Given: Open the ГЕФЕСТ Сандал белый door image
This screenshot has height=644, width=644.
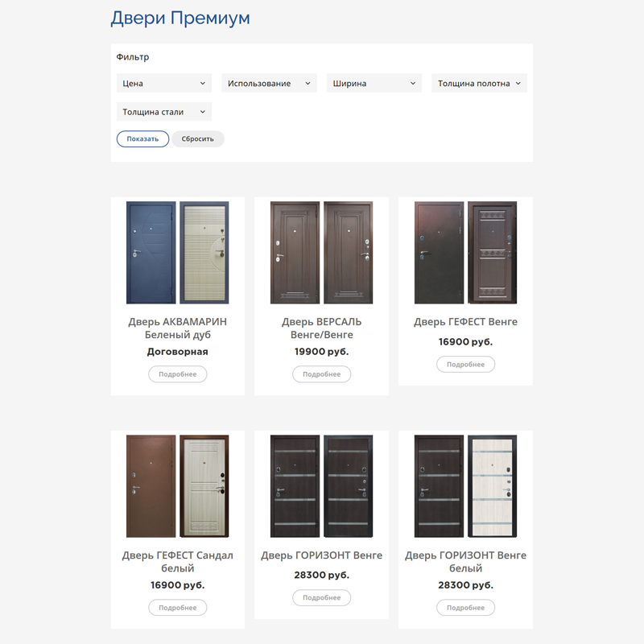Looking at the screenshot, I should tap(177, 486).
